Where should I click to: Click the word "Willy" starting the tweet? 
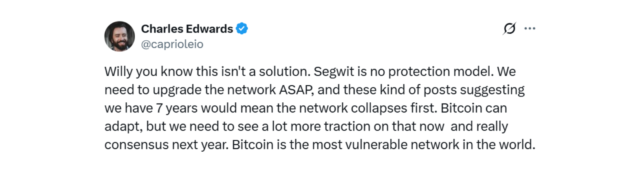click(117, 72)
